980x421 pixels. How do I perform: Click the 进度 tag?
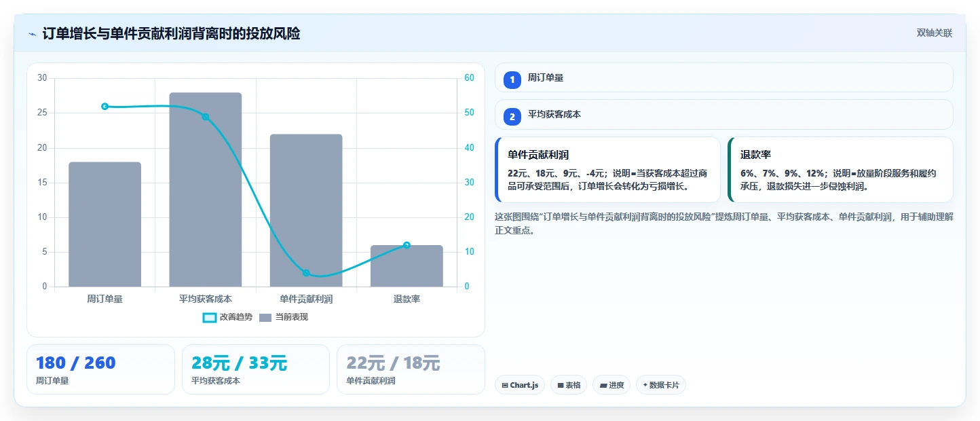coord(611,385)
